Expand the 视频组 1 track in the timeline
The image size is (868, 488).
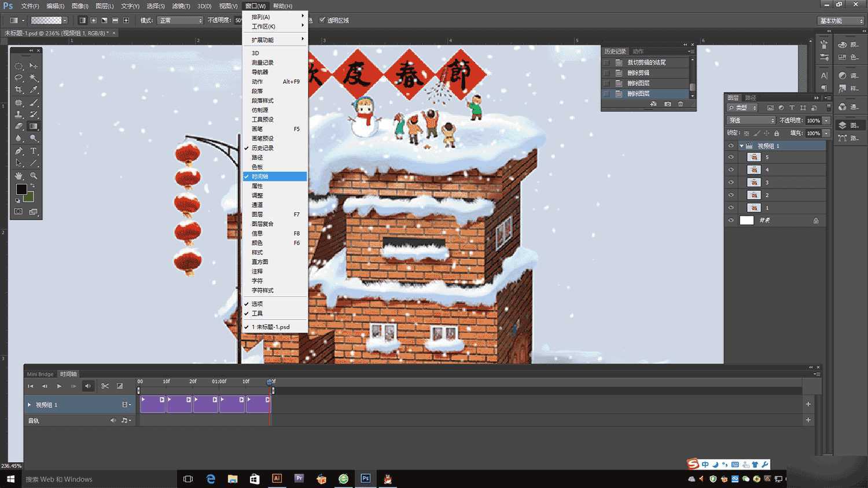pyautogui.click(x=30, y=405)
